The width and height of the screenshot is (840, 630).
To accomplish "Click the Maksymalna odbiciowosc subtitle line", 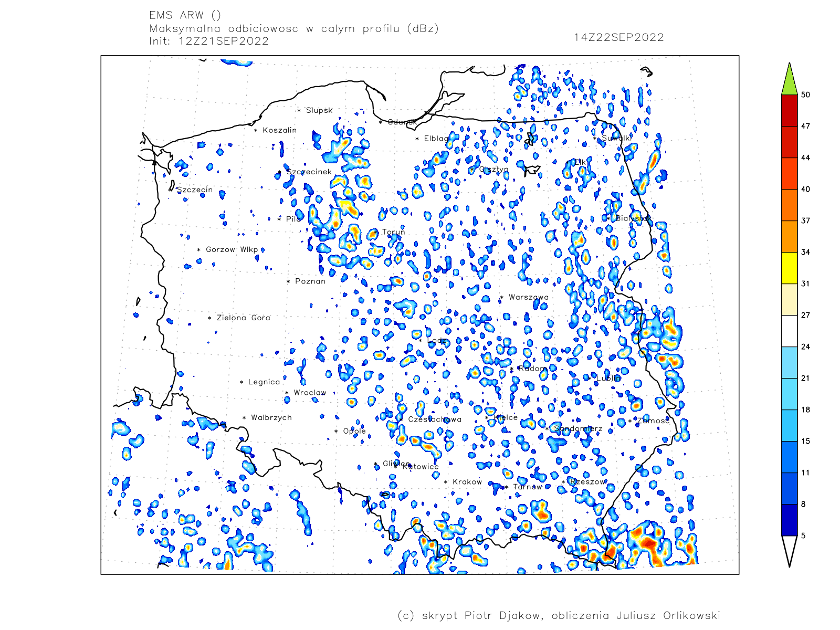I will 294,28.
